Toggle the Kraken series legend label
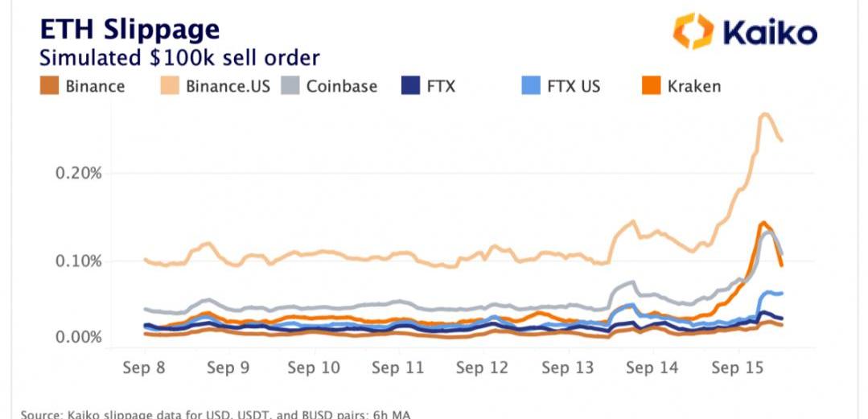The image size is (868, 419). pyautogui.click(x=693, y=86)
